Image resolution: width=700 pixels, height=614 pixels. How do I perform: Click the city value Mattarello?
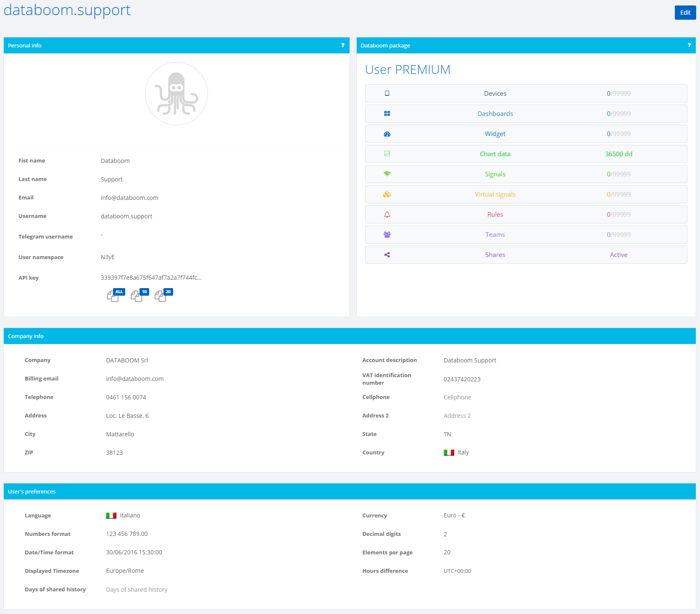point(120,434)
